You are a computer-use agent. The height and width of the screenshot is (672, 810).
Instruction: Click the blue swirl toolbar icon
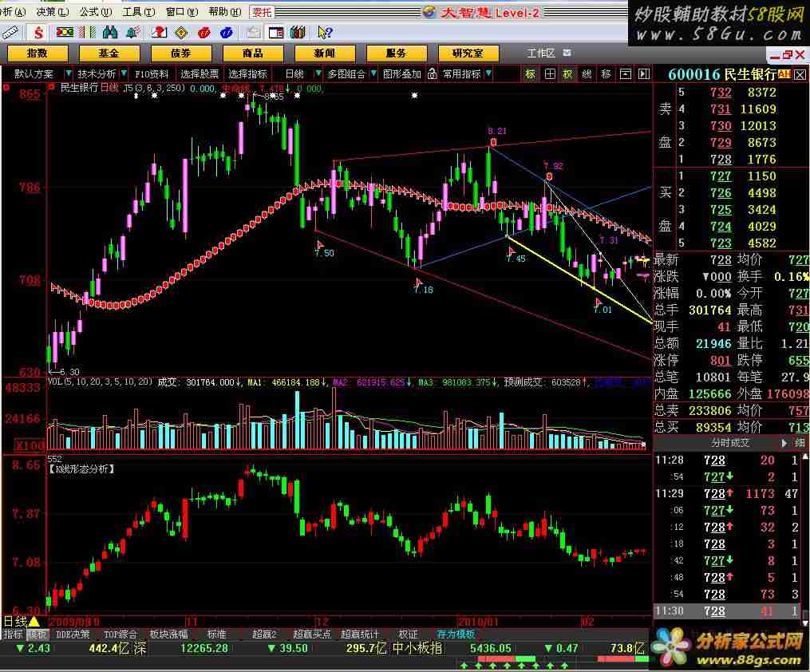pos(227,33)
